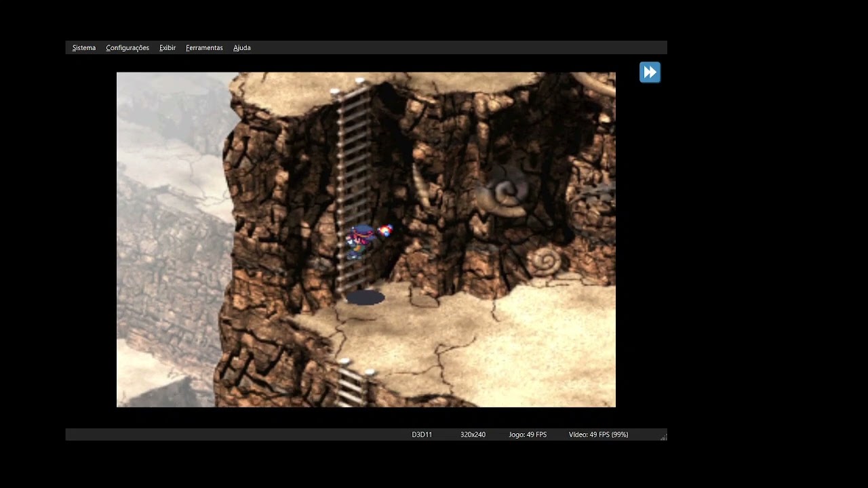The width and height of the screenshot is (868, 488).
Task: Click the window resize grip in status bar
Action: [663, 437]
